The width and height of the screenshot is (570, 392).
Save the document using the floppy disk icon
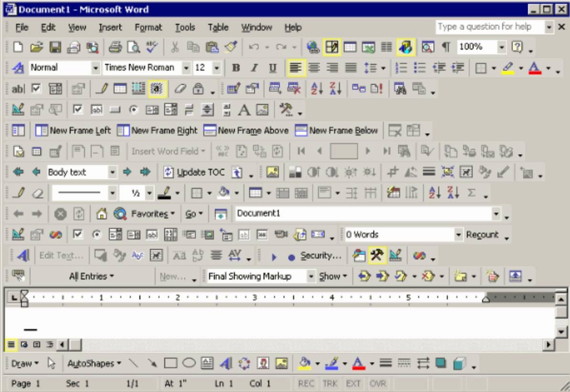(55, 47)
